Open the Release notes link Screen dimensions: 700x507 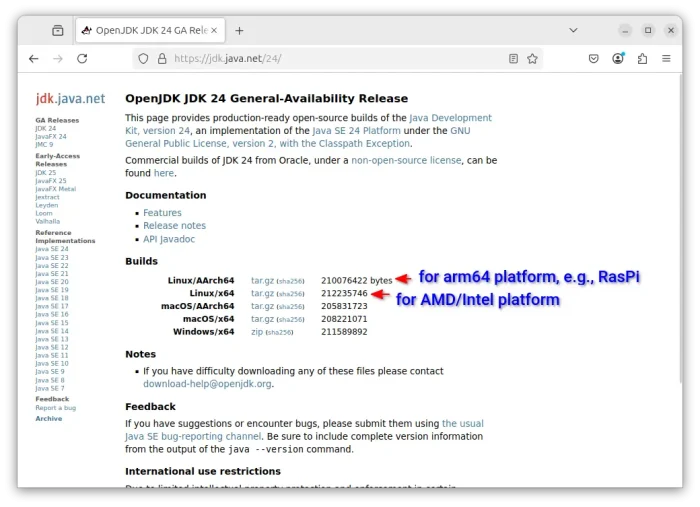(x=175, y=226)
